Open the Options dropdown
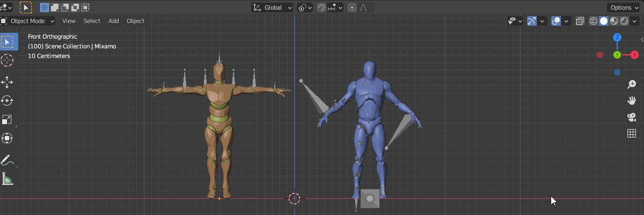 pyautogui.click(x=623, y=8)
